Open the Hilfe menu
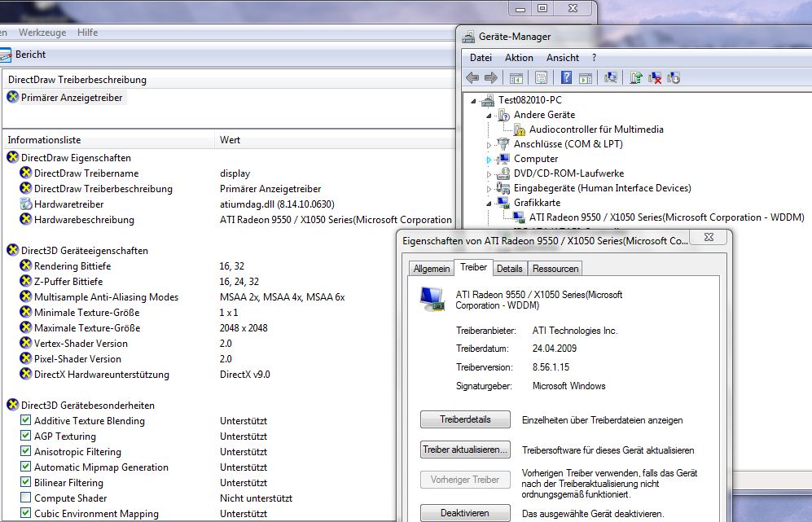 pyautogui.click(x=87, y=32)
